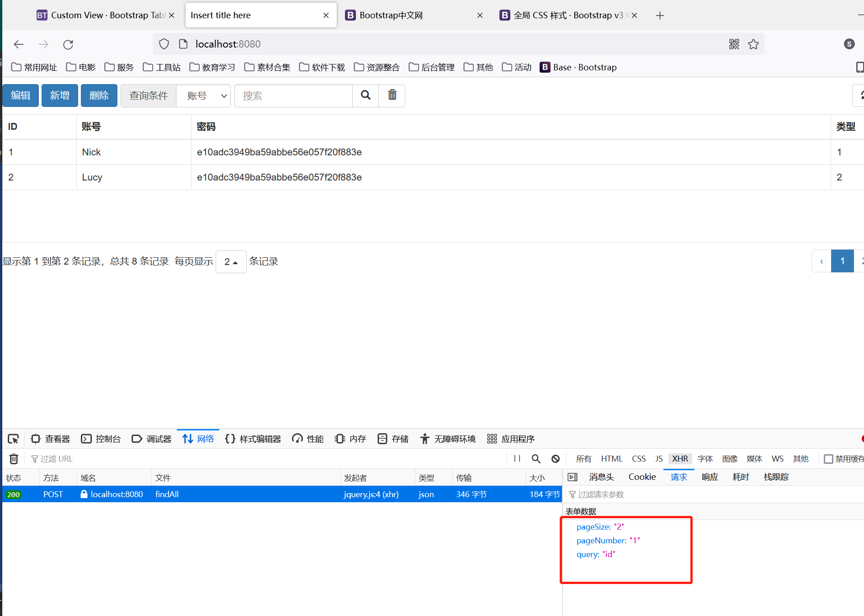
Task: Clear network log with trash icon
Action: 14,458
